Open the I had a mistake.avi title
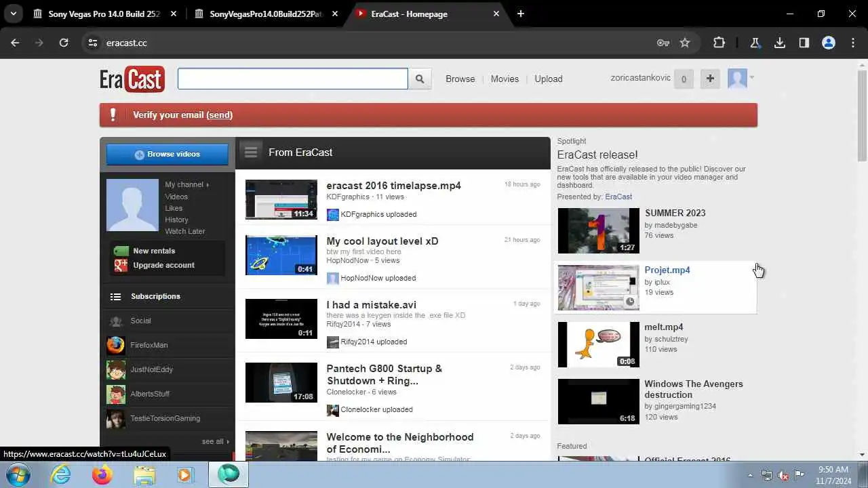This screenshot has height=488, width=868. click(371, 305)
